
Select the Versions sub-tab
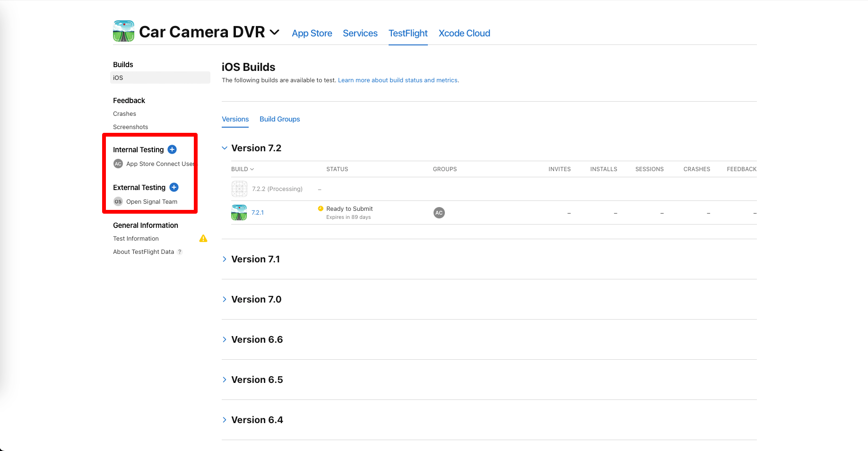235,119
